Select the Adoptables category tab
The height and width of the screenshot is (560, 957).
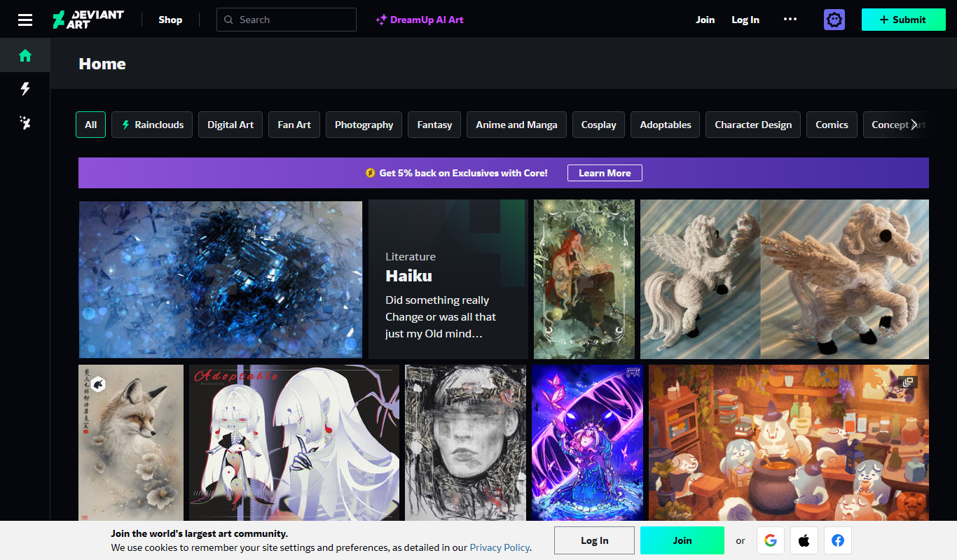666,125
